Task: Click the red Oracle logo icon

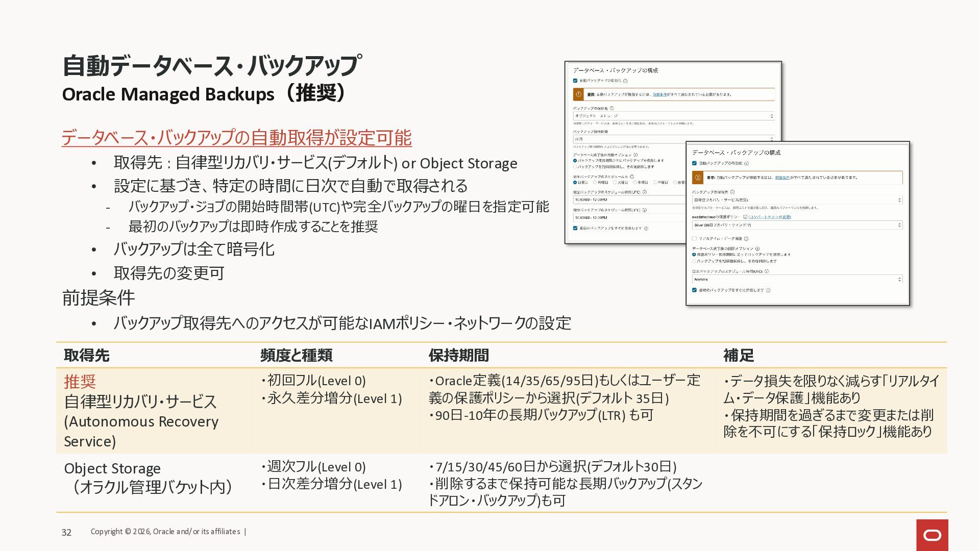Action: click(x=932, y=535)
